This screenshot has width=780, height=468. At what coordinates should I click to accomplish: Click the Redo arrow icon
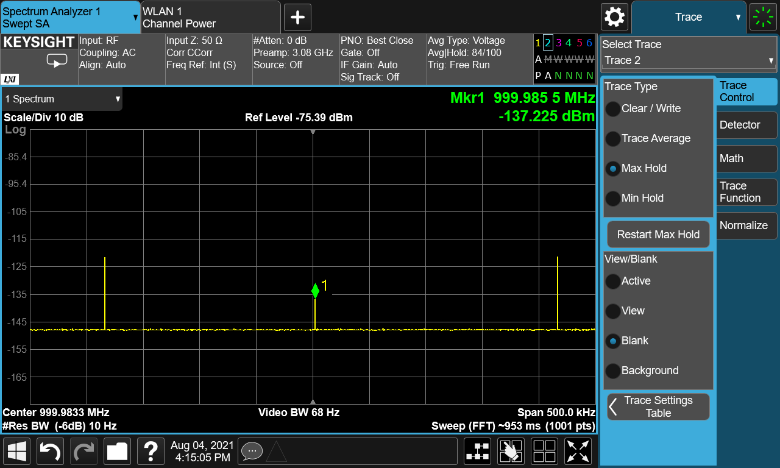[84, 451]
